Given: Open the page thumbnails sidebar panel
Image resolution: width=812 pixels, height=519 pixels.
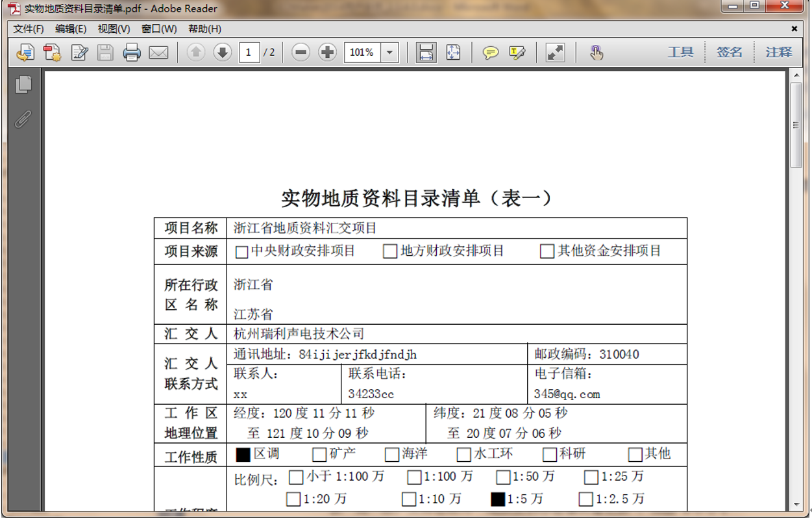Looking at the screenshot, I should click(23, 84).
